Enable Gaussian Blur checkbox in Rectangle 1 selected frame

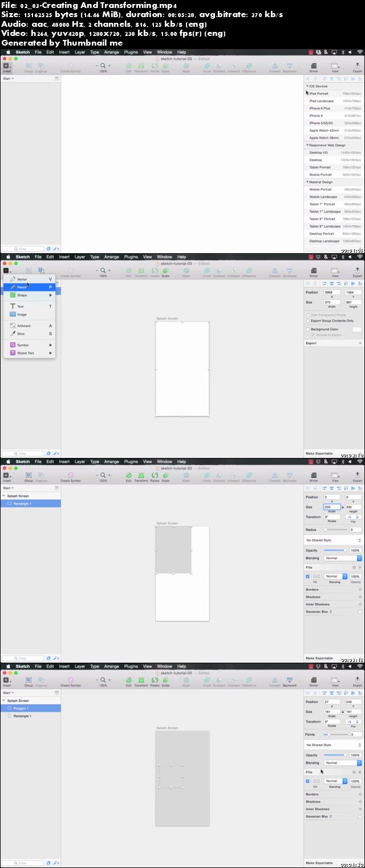pyautogui.click(x=360, y=611)
